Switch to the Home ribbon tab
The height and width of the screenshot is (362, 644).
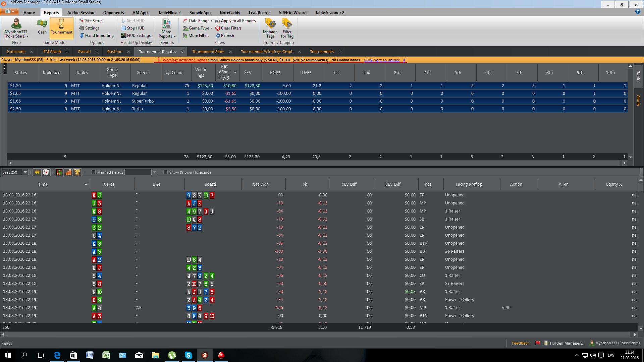pos(29,13)
